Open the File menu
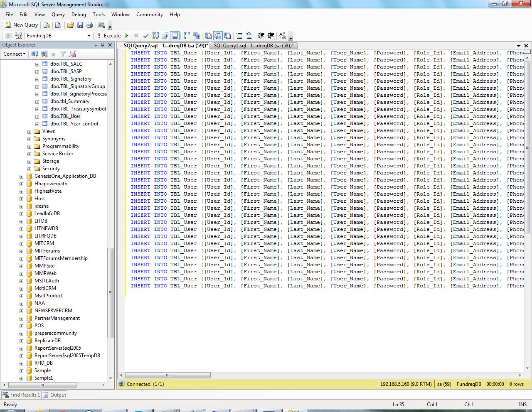This screenshot has height=412, width=532. 9,15
